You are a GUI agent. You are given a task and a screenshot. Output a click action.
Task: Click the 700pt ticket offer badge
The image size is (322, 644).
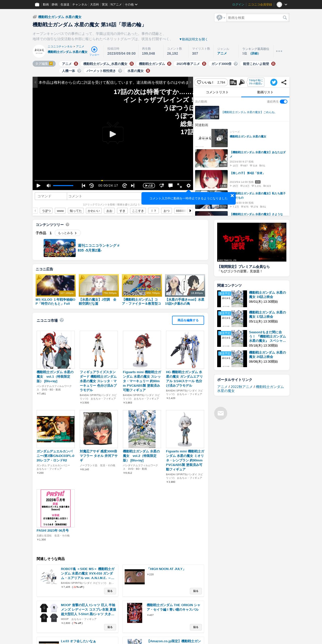pyautogui.click(x=256, y=82)
